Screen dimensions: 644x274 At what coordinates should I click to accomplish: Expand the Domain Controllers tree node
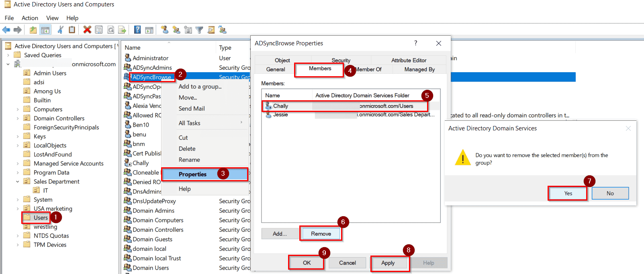(x=18, y=118)
